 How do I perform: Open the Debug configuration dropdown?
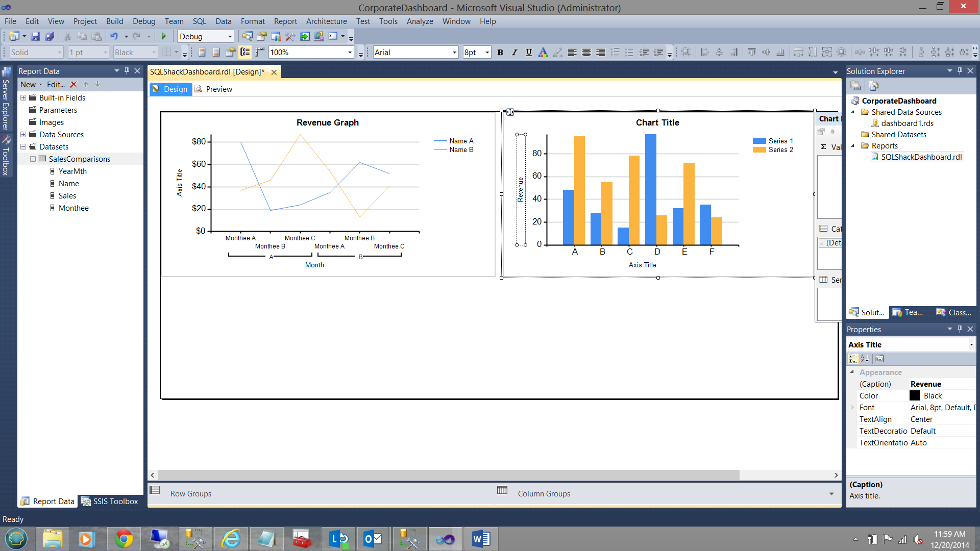(x=229, y=36)
